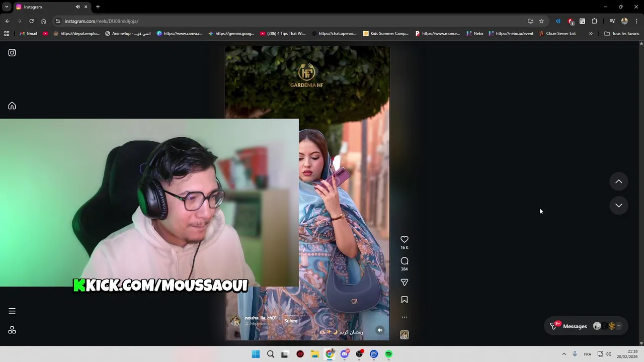Image resolution: width=644 pixels, height=362 pixels.
Task: Open the Anime4up bookmark
Action: pos(128,34)
